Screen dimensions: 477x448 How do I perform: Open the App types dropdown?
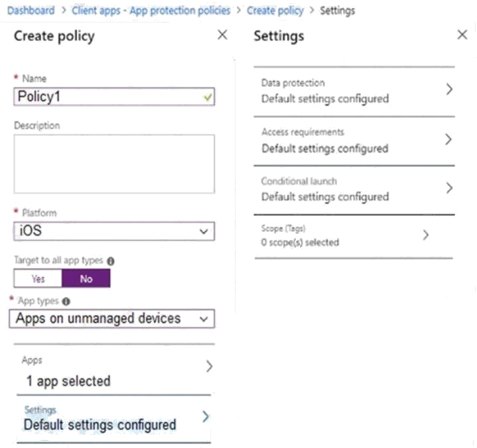point(112,319)
